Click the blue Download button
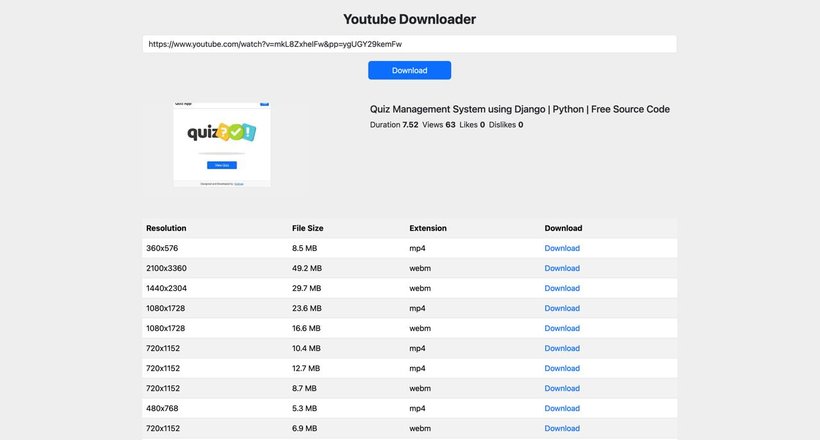This screenshot has width=820, height=440. coord(409,70)
